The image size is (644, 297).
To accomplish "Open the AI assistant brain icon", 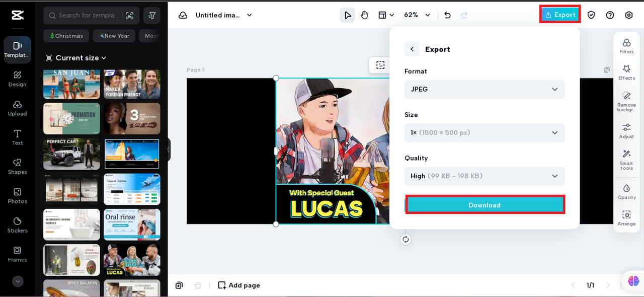I will point(633,281).
